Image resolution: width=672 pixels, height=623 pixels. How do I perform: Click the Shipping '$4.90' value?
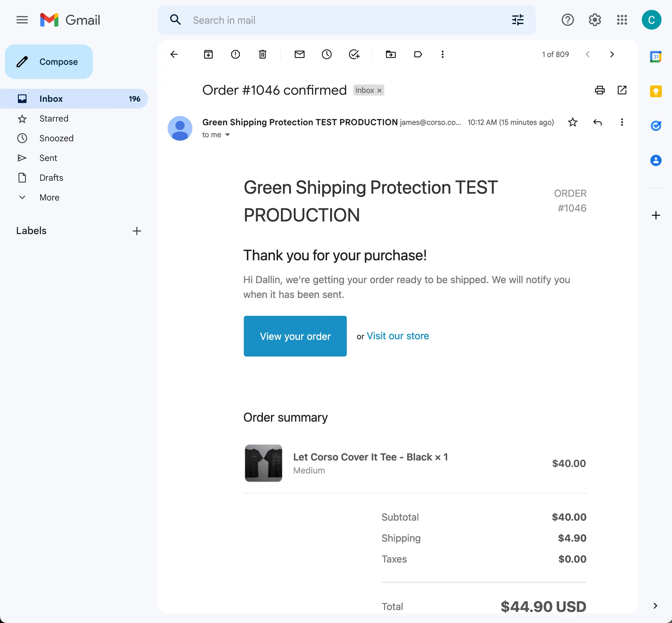[x=572, y=538]
